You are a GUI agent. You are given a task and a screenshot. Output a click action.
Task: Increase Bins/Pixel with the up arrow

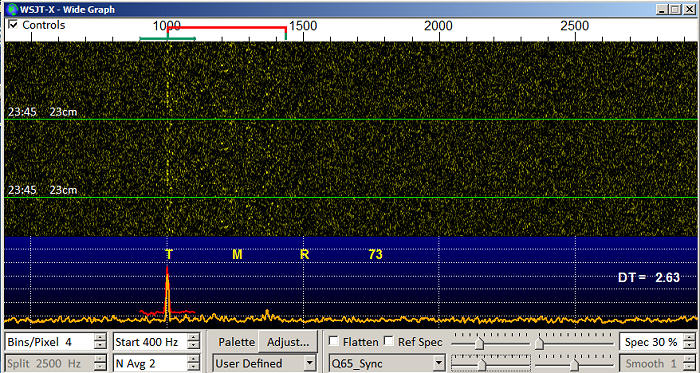click(x=101, y=338)
